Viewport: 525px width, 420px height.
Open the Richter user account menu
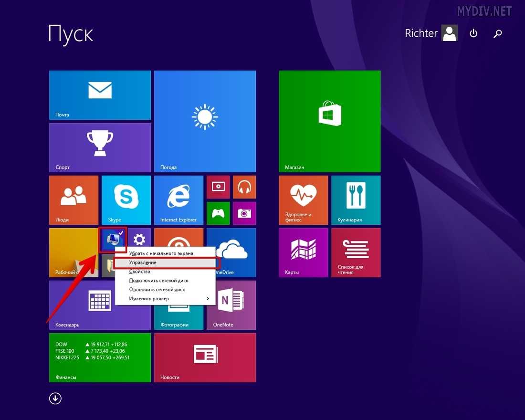[x=430, y=33]
